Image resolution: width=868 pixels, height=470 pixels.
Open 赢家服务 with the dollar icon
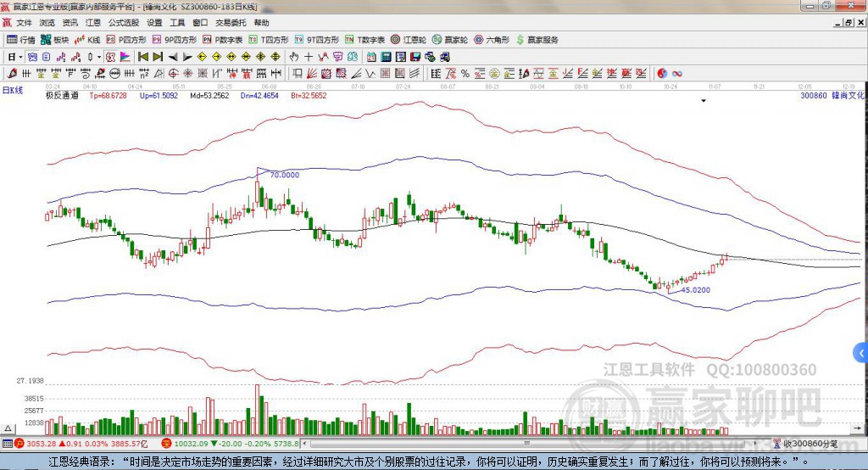pyautogui.click(x=537, y=40)
